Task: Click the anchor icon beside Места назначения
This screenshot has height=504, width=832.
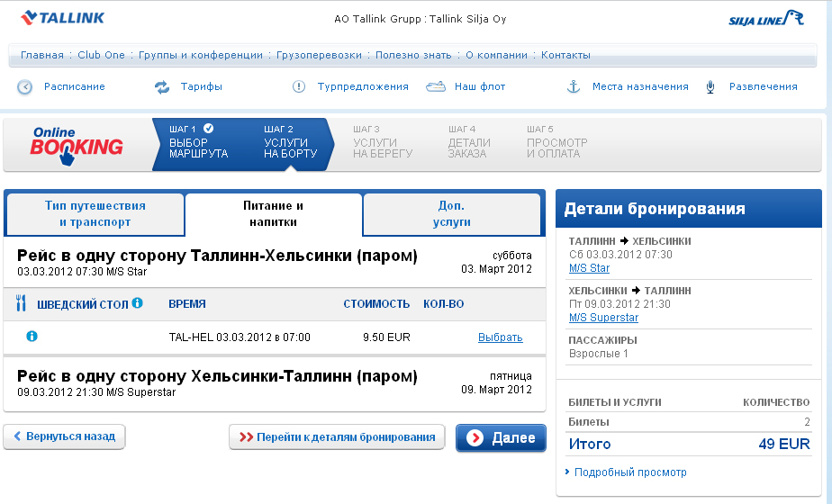Action: 574,86
